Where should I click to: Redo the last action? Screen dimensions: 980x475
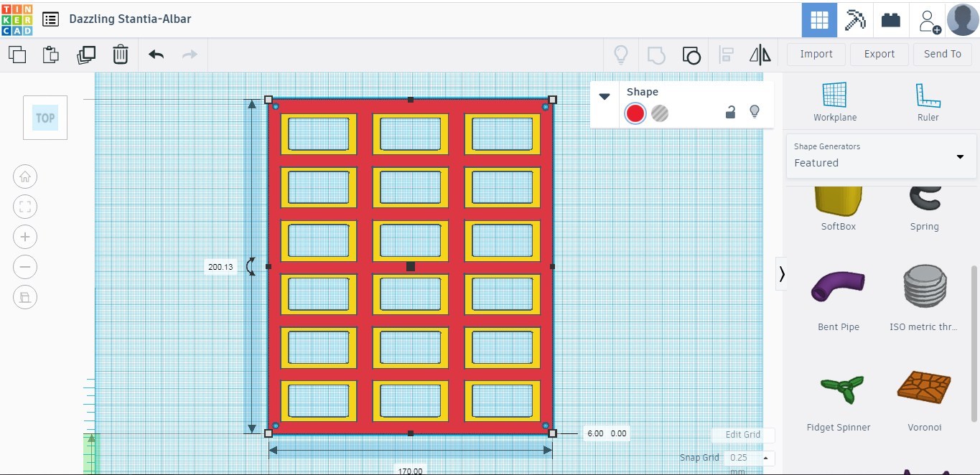pos(190,55)
